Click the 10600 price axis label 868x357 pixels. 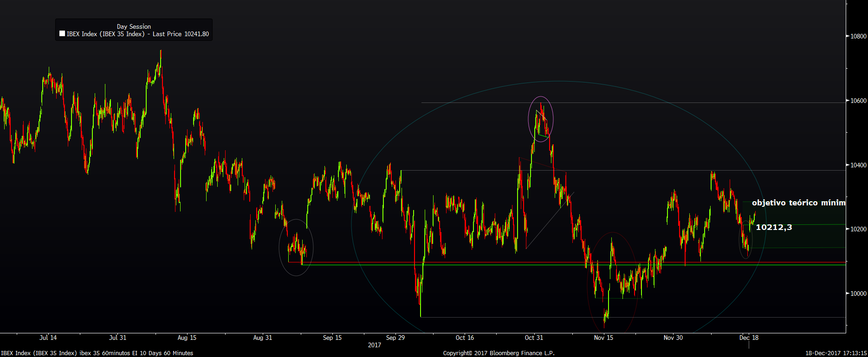coord(858,101)
